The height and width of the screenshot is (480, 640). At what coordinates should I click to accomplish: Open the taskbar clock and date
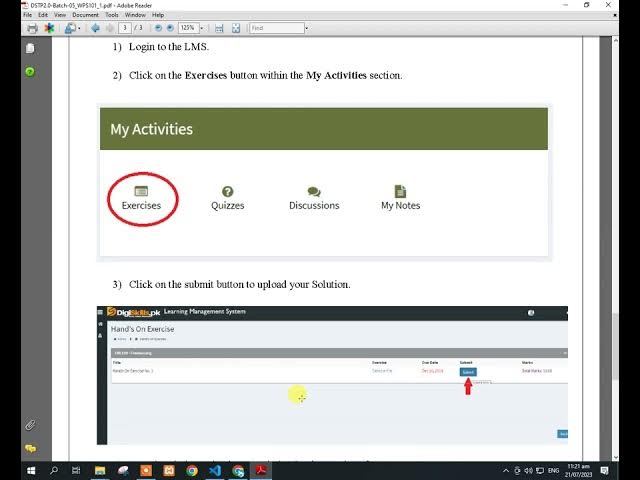click(578, 471)
